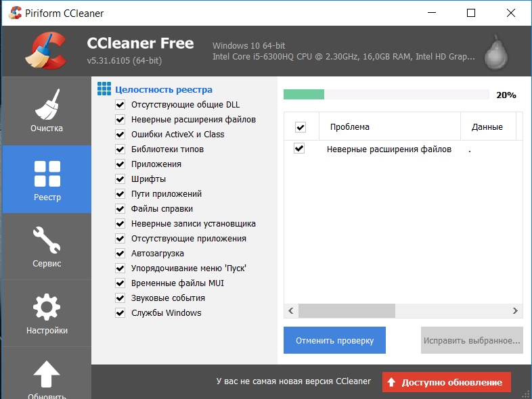The height and width of the screenshot is (399, 532).
Task: Click the right scroll arrow in results
Action: click(515, 311)
